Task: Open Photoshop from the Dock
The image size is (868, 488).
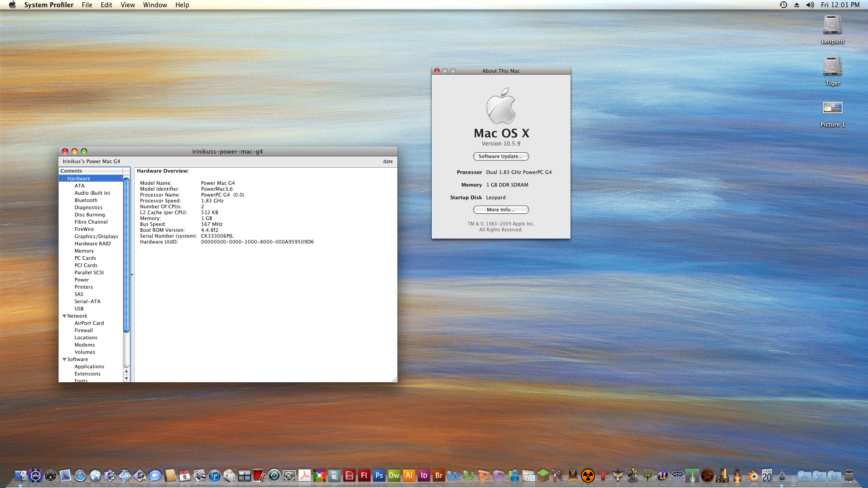Action: click(x=379, y=475)
